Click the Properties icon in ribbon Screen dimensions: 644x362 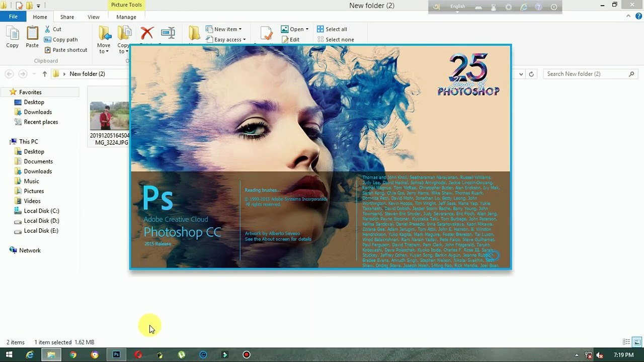(x=266, y=34)
